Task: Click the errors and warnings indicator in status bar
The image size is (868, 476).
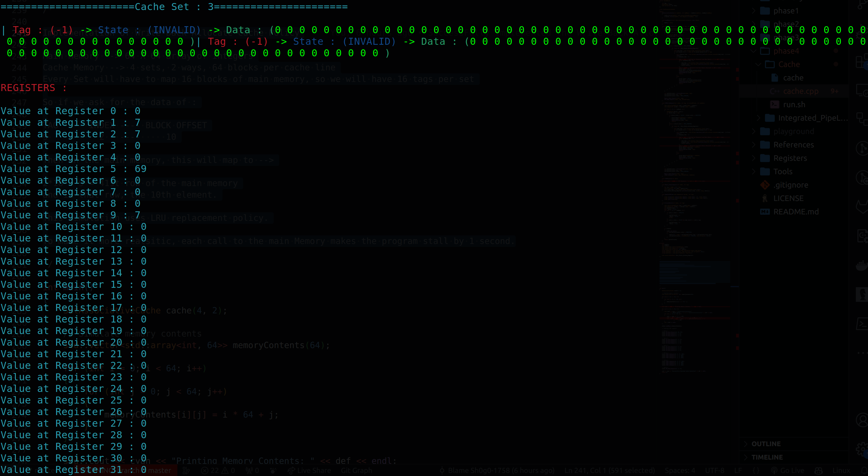Action: pyautogui.click(x=217, y=471)
